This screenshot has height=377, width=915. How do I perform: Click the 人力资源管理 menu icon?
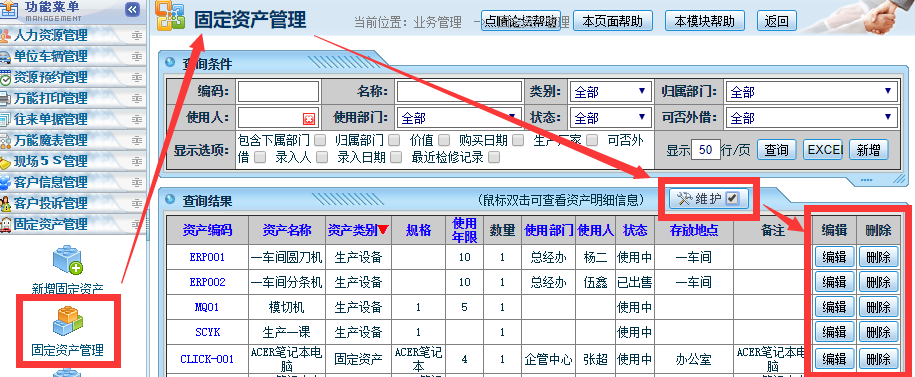click(x=5, y=36)
